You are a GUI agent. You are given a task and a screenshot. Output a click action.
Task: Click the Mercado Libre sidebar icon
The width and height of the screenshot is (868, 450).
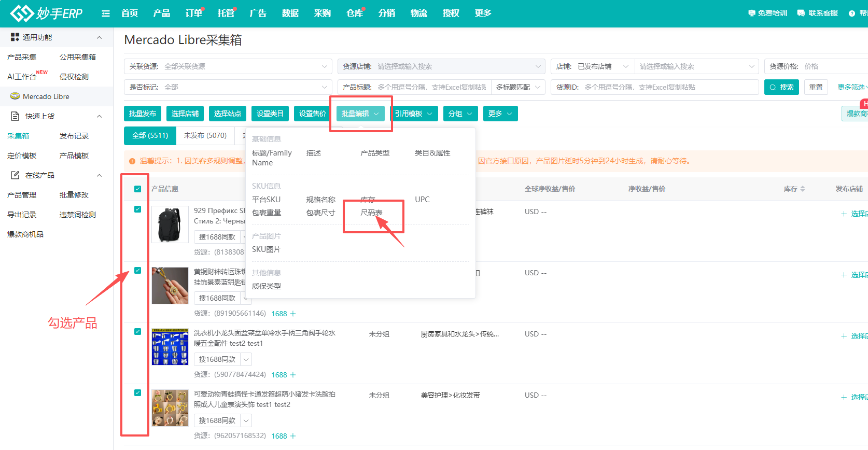(15, 96)
